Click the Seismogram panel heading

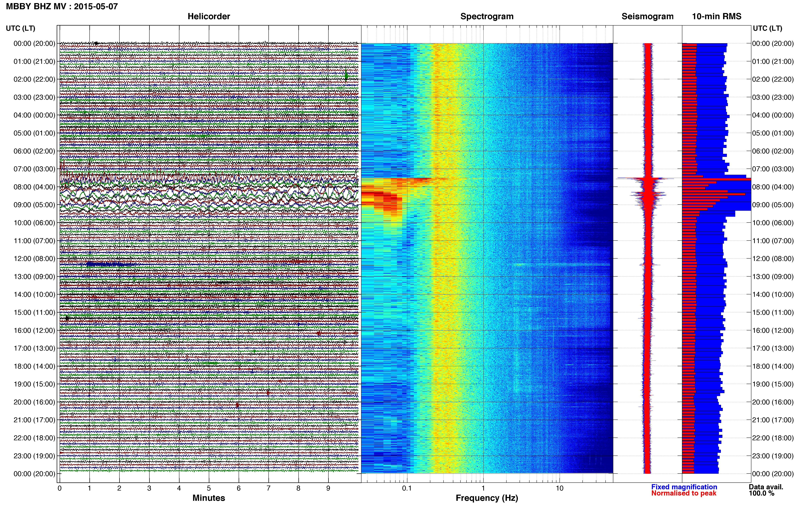coord(648,16)
